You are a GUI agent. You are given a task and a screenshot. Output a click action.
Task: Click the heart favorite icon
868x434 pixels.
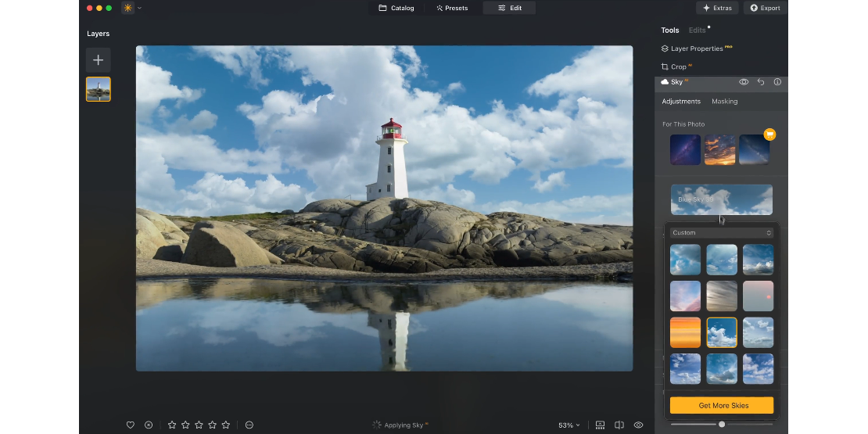131,425
